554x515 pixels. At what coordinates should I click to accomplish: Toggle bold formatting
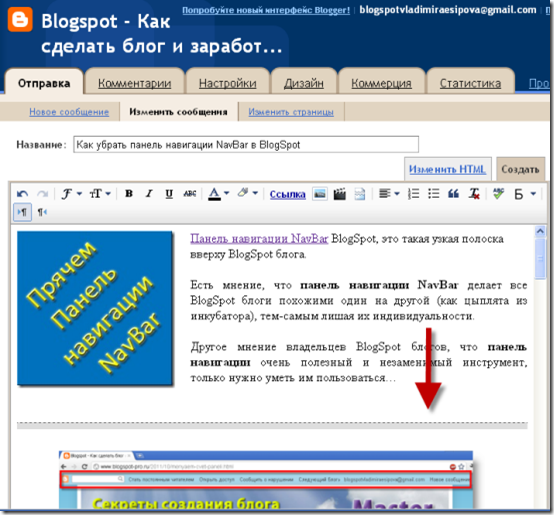click(129, 194)
